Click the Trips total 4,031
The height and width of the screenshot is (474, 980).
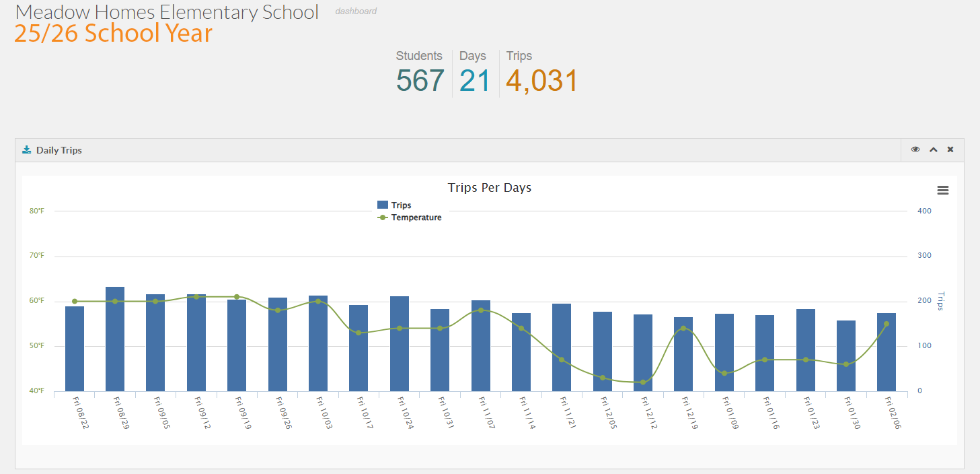(541, 81)
